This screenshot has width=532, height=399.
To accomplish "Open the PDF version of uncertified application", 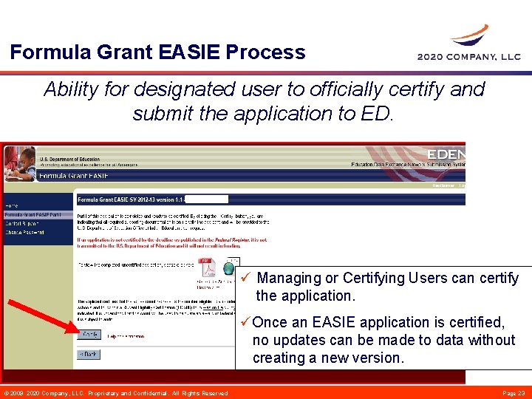I will point(208,267).
